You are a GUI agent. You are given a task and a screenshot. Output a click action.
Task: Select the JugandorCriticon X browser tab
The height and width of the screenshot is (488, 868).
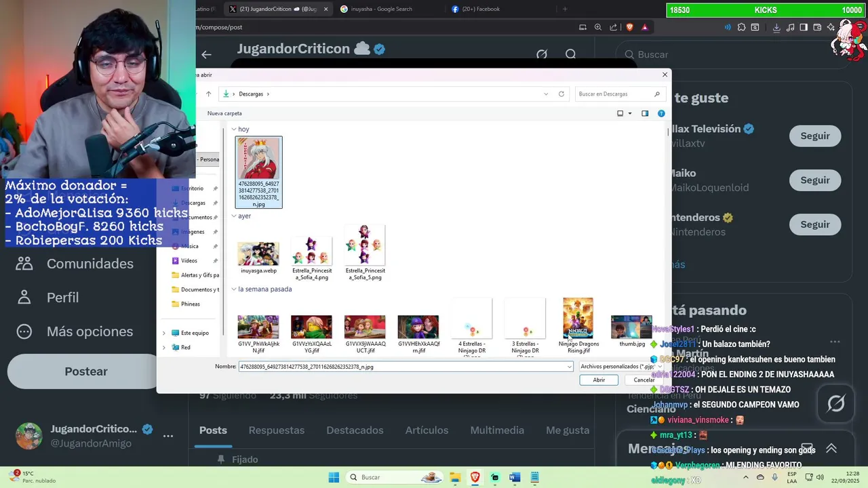click(x=278, y=9)
